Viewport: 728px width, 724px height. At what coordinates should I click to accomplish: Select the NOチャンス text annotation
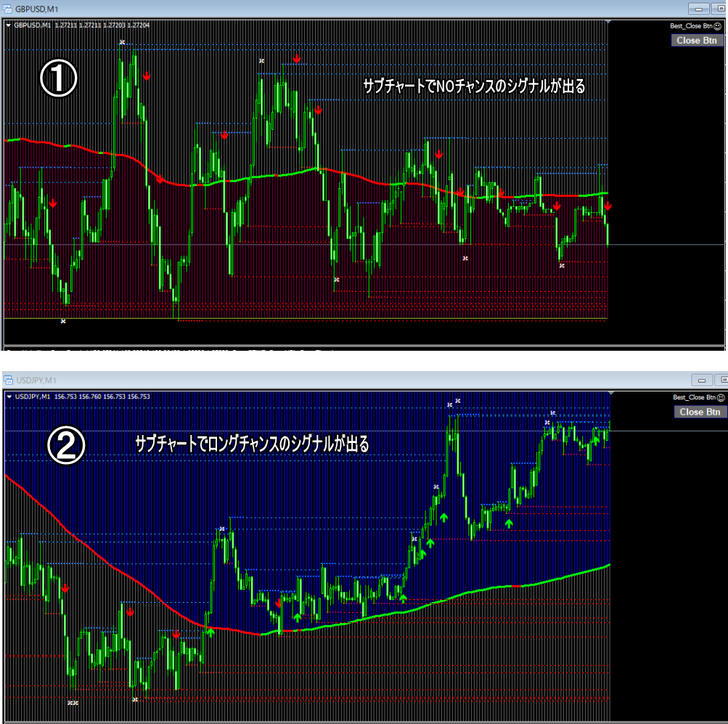point(473,86)
